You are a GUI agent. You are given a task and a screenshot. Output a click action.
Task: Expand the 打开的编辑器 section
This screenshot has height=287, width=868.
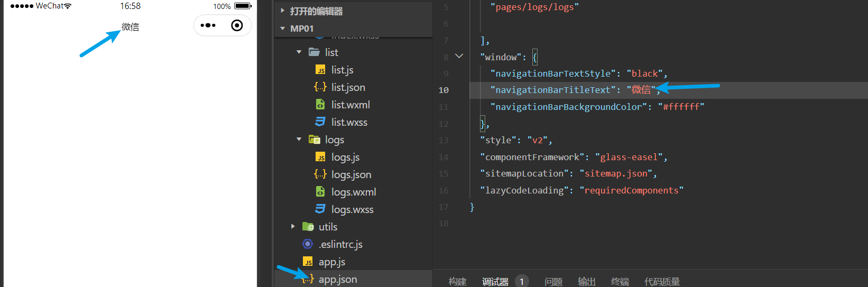coord(283,11)
